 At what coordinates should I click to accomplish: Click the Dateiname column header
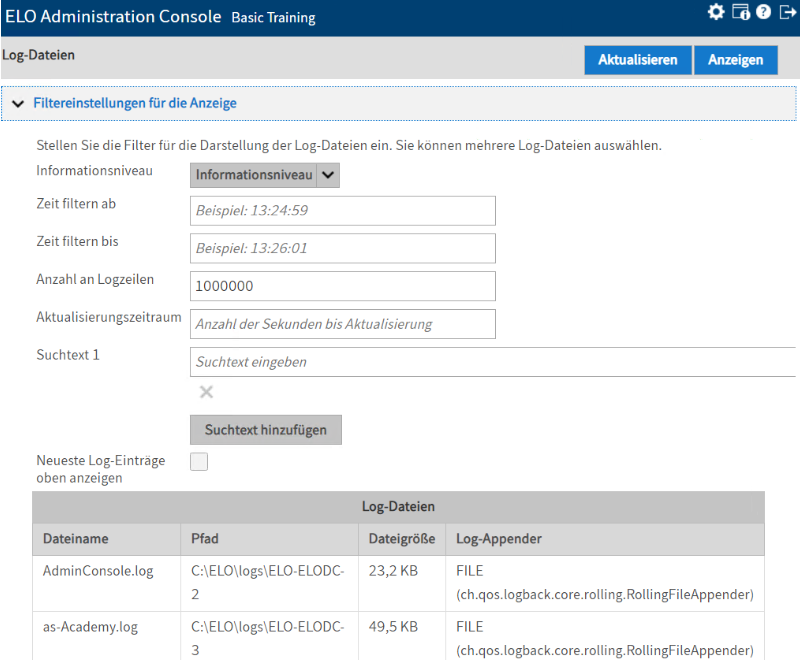[76, 539]
